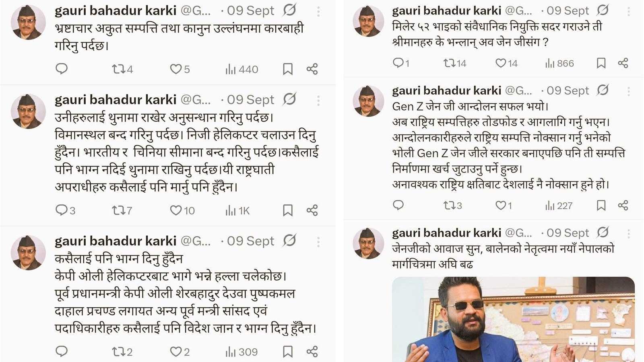Reply to the Gen Z tweet with 227 views
This screenshot has height=362, width=644.
[x=398, y=205]
